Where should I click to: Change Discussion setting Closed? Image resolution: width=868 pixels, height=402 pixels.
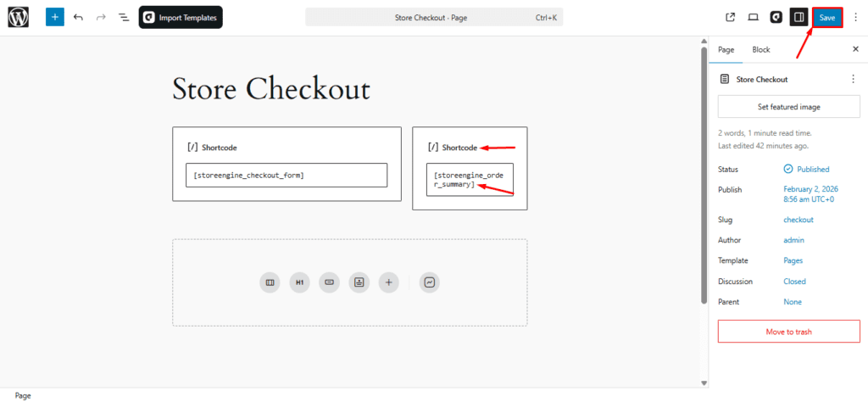[794, 282]
